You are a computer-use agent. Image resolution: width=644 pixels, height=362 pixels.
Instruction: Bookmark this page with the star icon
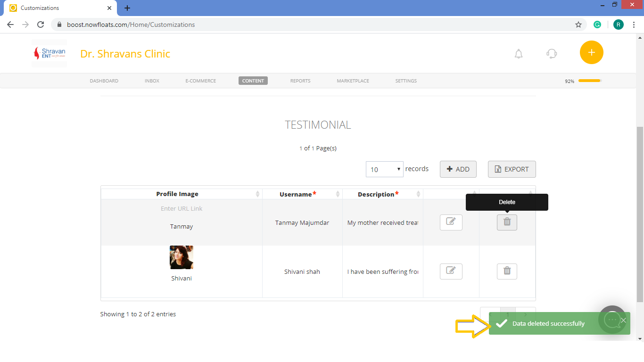pyautogui.click(x=578, y=25)
